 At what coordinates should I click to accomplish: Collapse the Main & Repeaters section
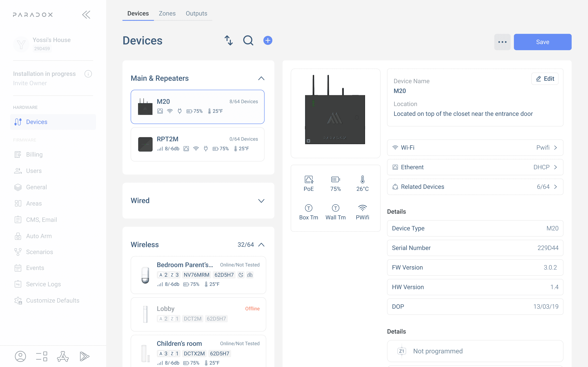point(261,78)
